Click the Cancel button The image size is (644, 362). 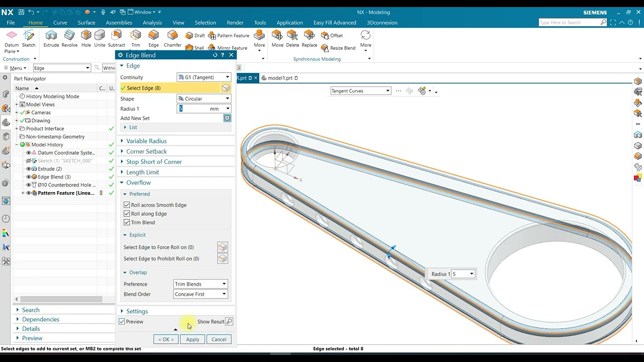[219, 339]
